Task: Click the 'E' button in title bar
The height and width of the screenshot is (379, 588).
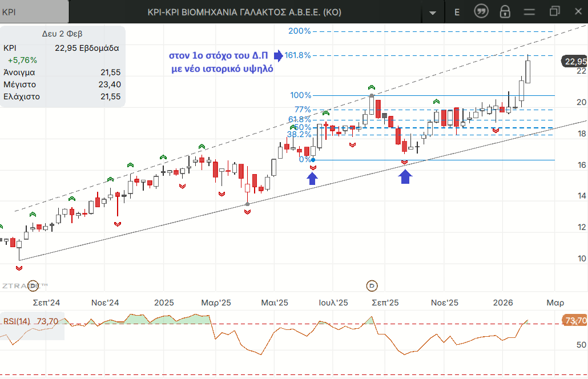Action: 457,12
